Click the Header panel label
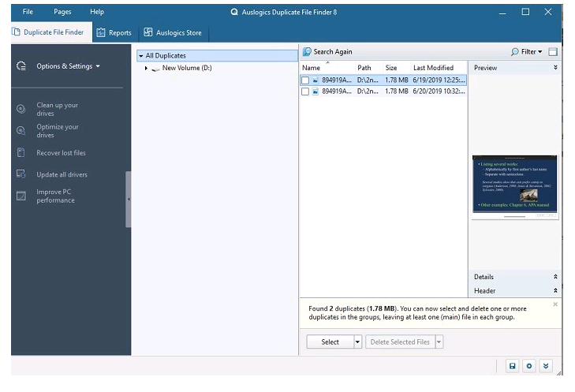Image resolution: width=575 pixels, height=392 pixels. [x=484, y=291]
